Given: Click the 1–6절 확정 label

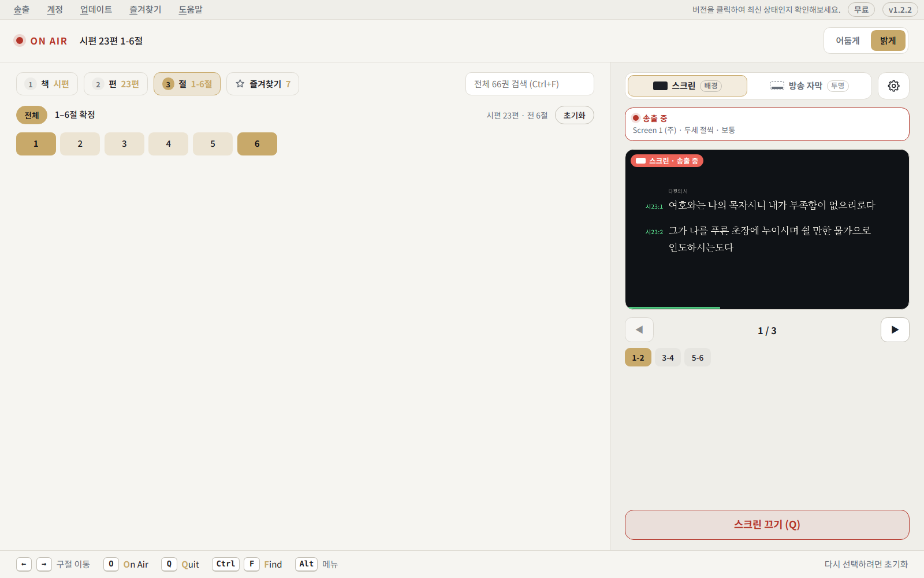Looking at the screenshot, I should pyautogui.click(x=75, y=115).
